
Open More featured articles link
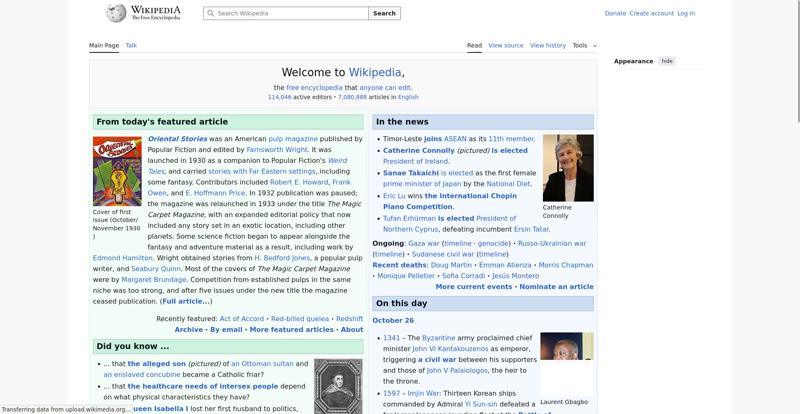[x=291, y=329]
